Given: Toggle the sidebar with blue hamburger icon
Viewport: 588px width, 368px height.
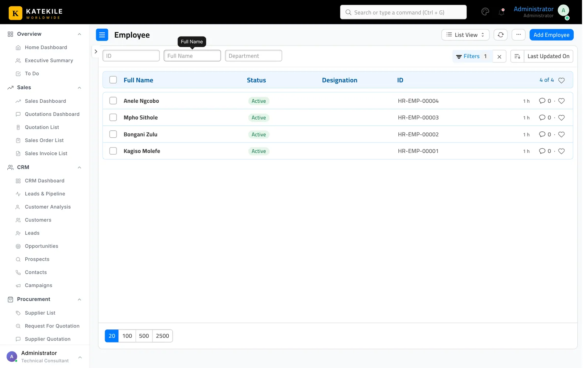Looking at the screenshot, I should 102,35.
